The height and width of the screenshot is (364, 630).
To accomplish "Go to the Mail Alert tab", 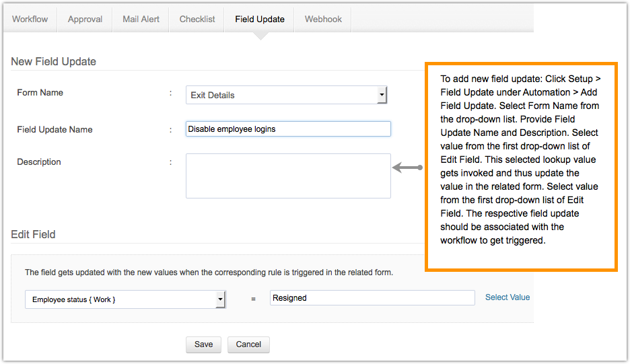I will click(x=141, y=20).
